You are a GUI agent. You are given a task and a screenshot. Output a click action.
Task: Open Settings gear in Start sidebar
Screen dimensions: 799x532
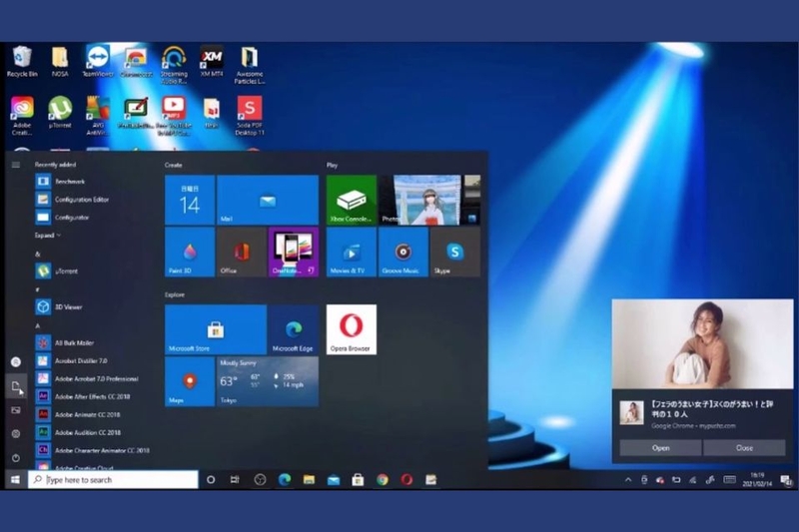pyautogui.click(x=16, y=434)
